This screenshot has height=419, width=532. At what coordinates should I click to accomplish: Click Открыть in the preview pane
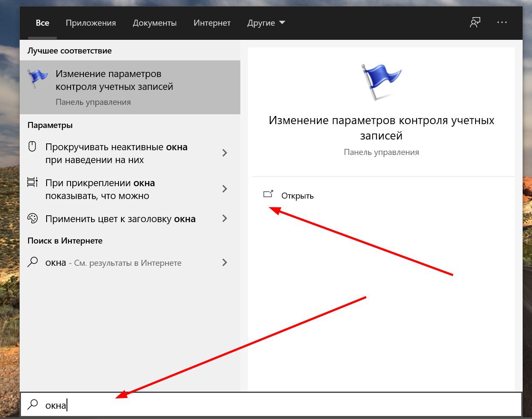[x=297, y=196]
